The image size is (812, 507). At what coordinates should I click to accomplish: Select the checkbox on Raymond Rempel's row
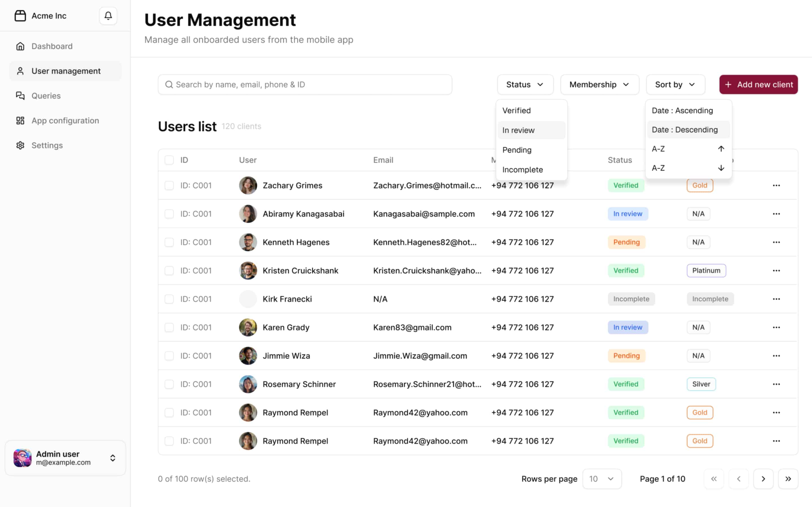click(169, 412)
